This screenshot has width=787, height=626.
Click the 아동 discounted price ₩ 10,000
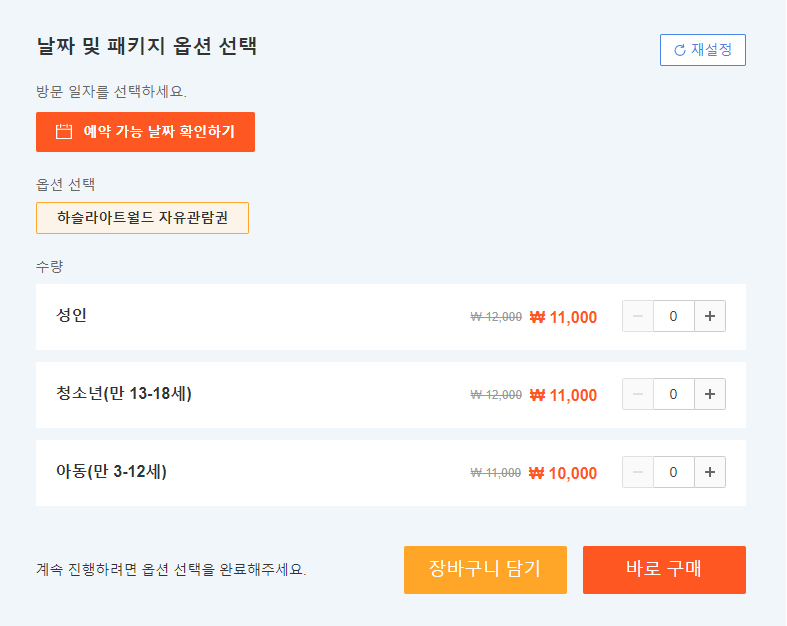563,473
